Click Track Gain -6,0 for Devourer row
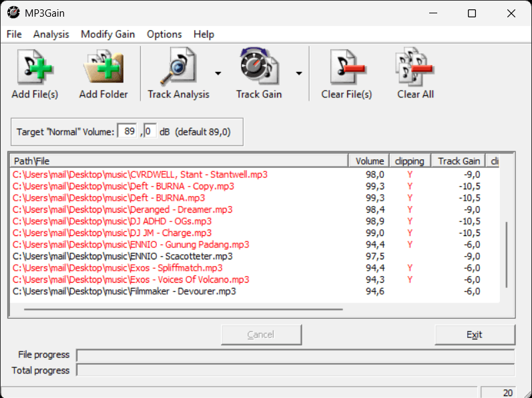532x398 pixels. pyautogui.click(x=472, y=291)
